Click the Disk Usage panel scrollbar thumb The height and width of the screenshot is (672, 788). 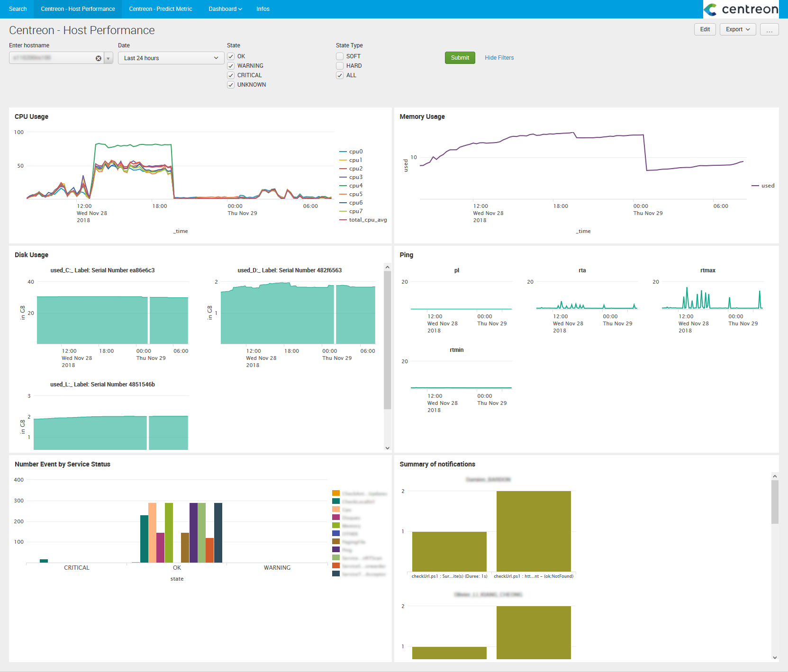(388, 340)
